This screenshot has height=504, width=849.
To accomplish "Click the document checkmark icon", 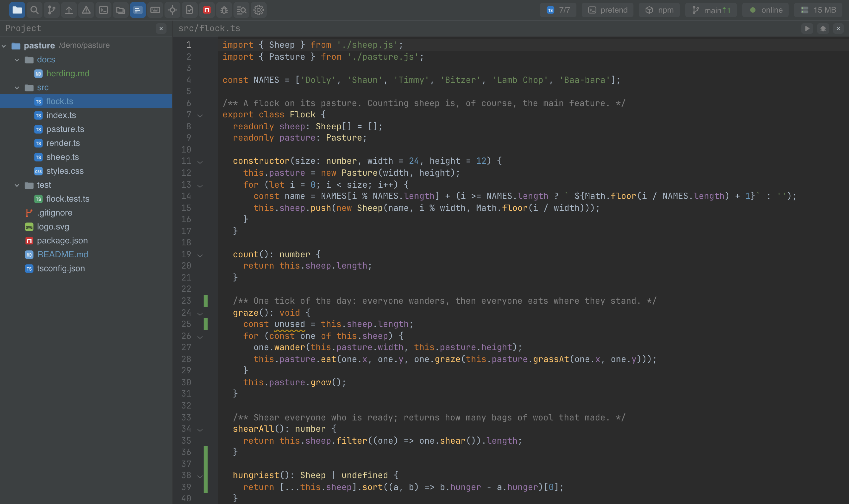I will click(x=189, y=10).
